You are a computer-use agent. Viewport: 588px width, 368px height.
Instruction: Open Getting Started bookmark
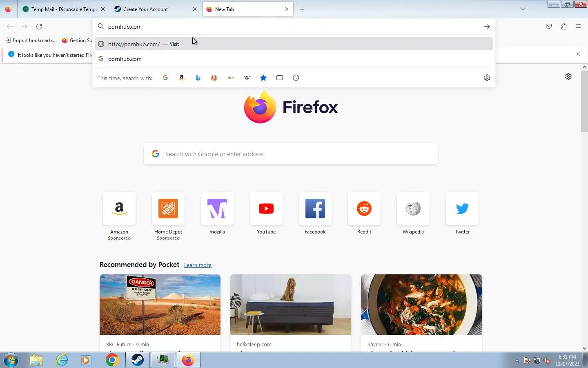coord(78,40)
